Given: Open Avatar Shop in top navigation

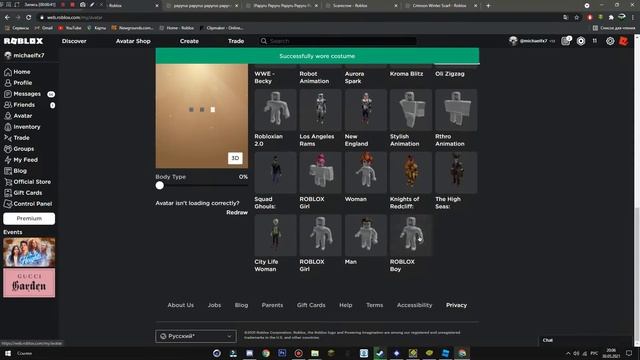Looking at the screenshot, I should click(133, 41).
